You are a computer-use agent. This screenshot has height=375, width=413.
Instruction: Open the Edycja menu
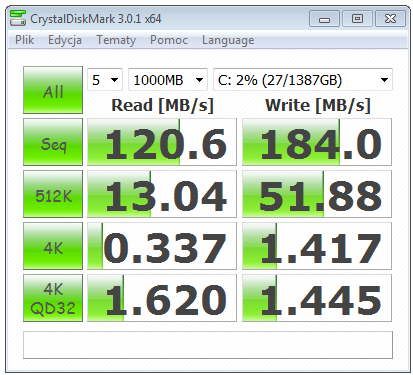click(x=65, y=40)
